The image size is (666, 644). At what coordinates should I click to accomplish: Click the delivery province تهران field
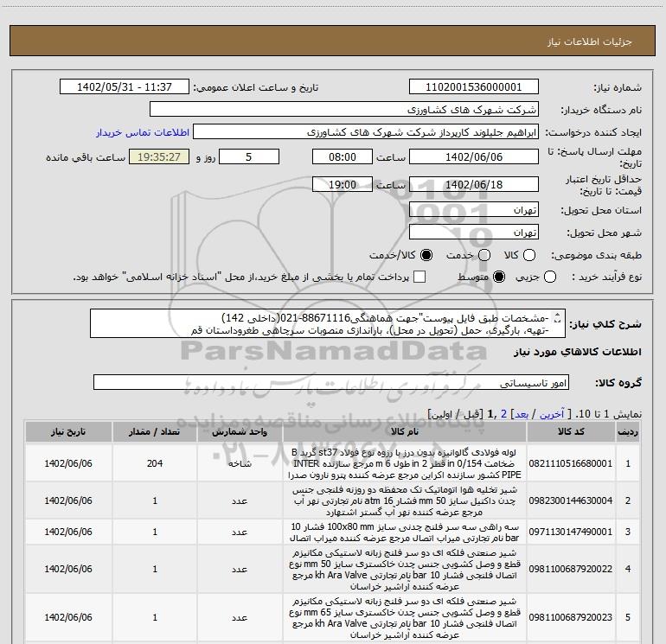tap(474, 210)
